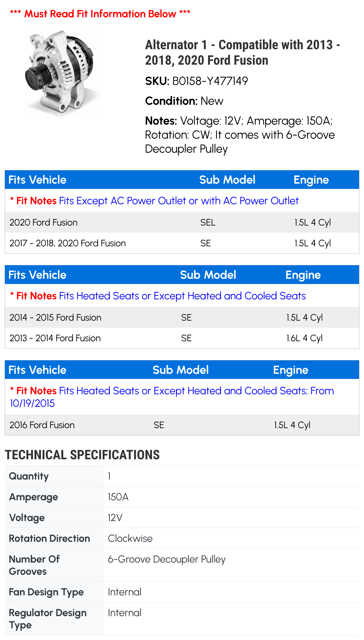The image size is (364, 640).
Task: Click the 2016 Ford Fusion SE row
Action: point(182,425)
